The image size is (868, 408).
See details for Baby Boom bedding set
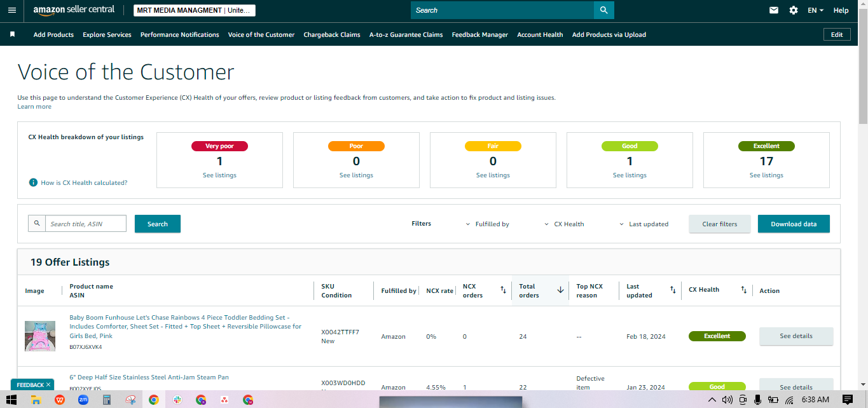(x=796, y=336)
